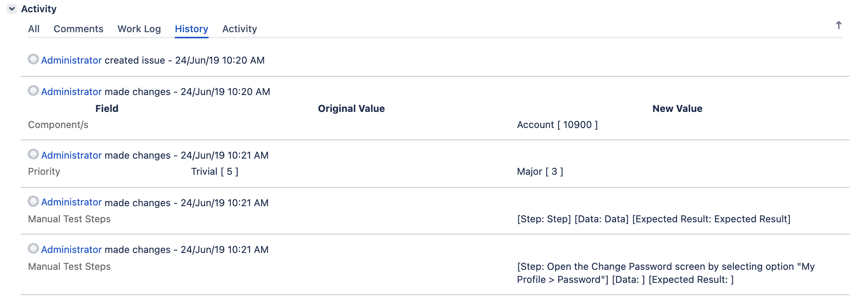The image size is (868, 302).
Task: Collapse the Activity section chevron
Action: [x=12, y=8]
